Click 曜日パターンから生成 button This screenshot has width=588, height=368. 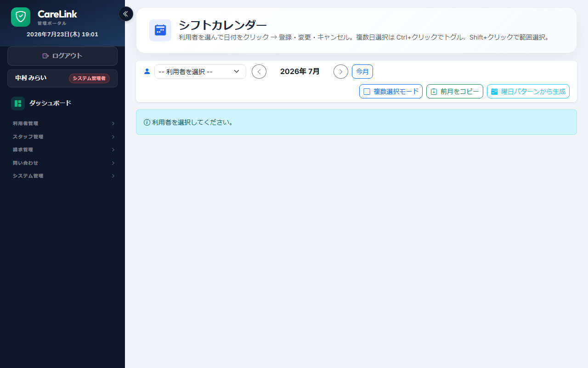[x=528, y=92]
